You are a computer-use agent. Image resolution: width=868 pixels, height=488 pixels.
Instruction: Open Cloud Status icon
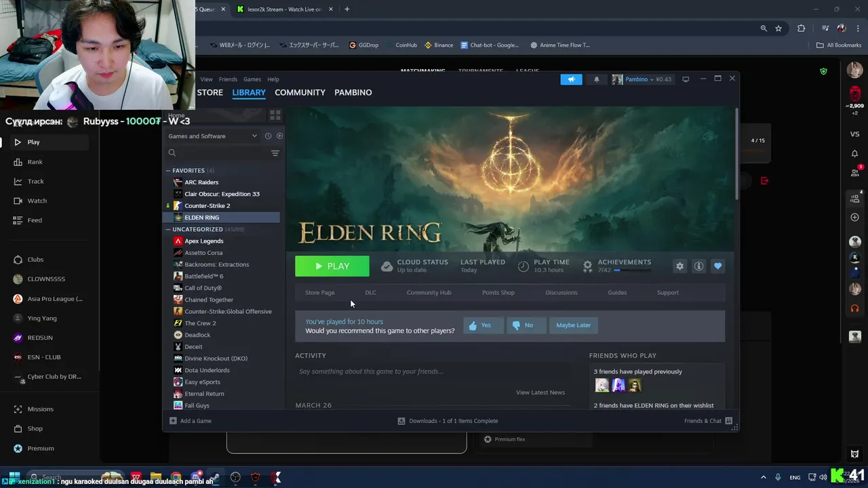tap(387, 266)
